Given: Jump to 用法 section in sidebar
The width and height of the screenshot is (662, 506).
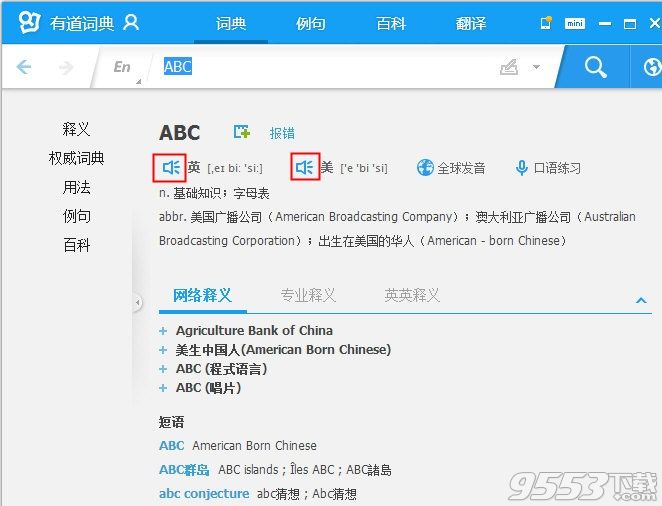Looking at the screenshot, I should tap(76, 187).
